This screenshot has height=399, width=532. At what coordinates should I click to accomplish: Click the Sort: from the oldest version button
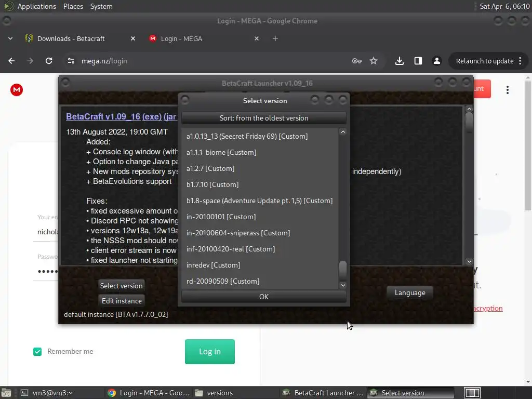[263, 118]
